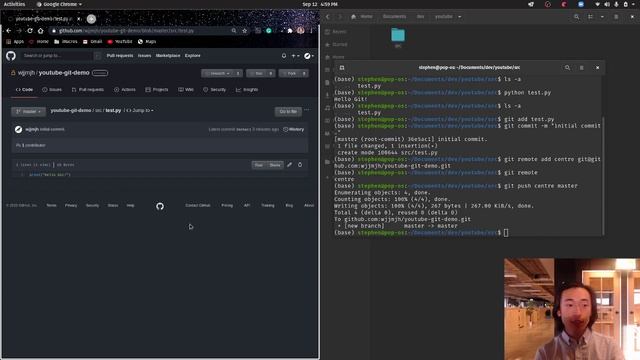
Task: Open the Google Chrome app menu in top bar
Action: pyautogui.click(x=59, y=4)
